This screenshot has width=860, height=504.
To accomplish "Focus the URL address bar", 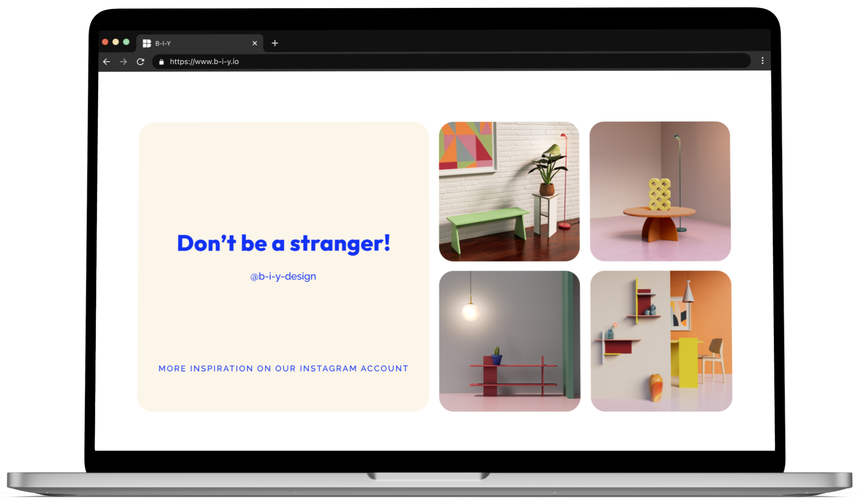I will point(413,61).
